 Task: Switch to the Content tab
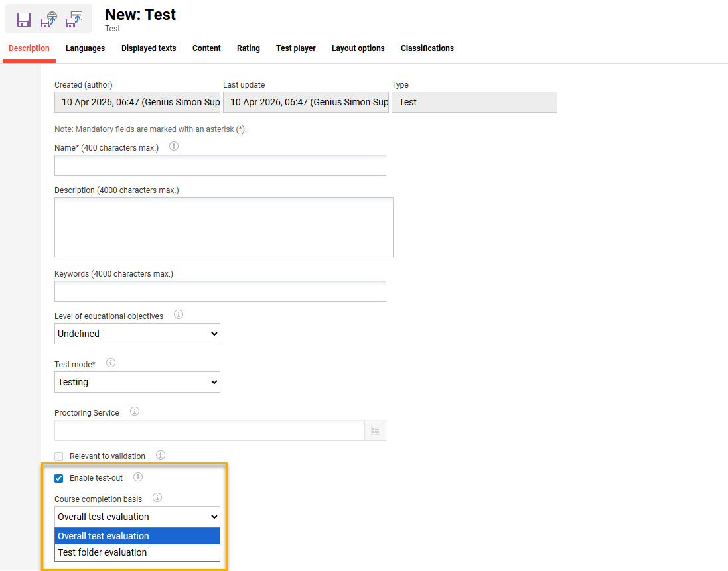[206, 48]
